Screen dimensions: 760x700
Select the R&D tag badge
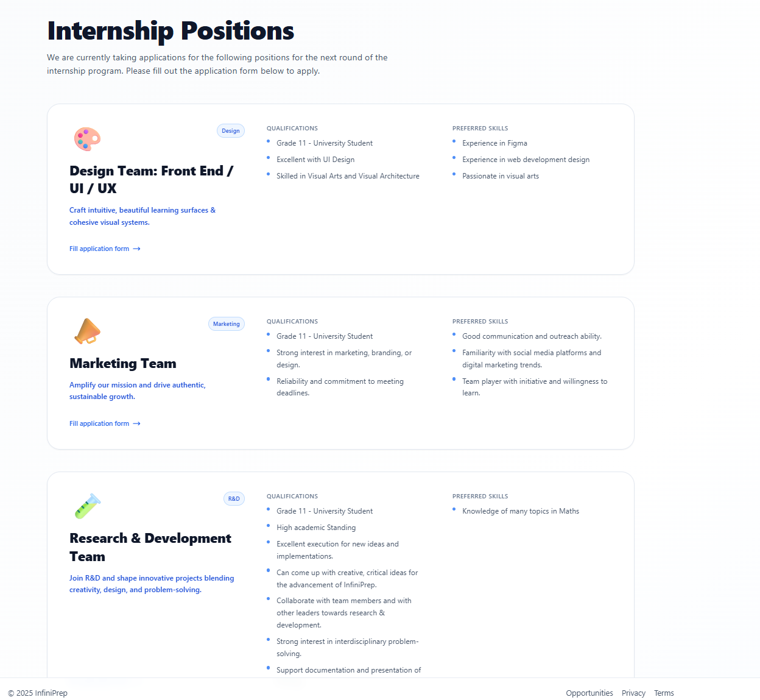(x=234, y=499)
